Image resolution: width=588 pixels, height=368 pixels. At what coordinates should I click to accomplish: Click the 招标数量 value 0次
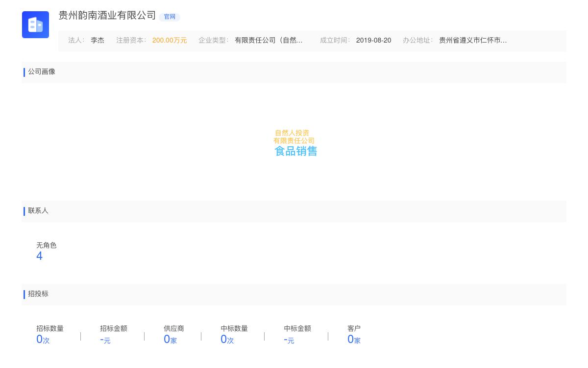[x=43, y=340]
